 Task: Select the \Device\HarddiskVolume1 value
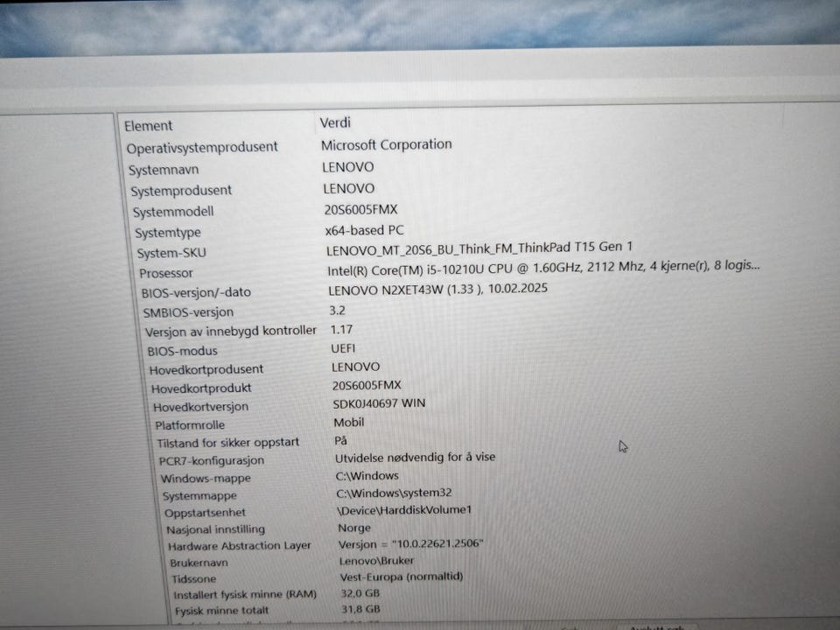404,510
